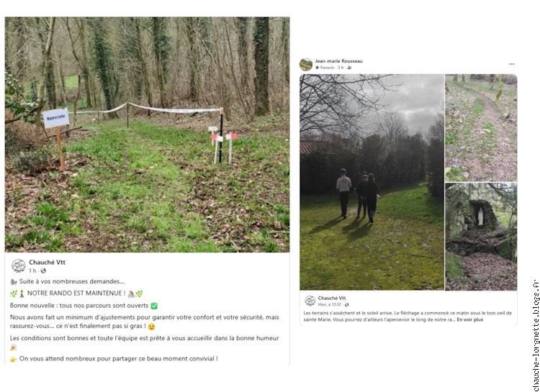Open Chauché Vtt page name under forest photo
Viewport: 540px width, 392px height.
(48, 263)
